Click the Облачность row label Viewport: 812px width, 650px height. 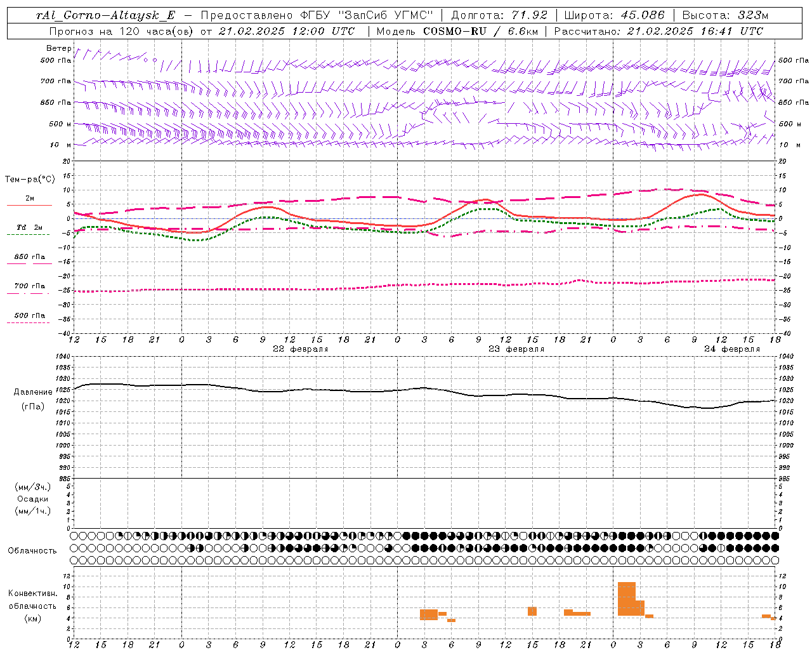tap(32, 550)
